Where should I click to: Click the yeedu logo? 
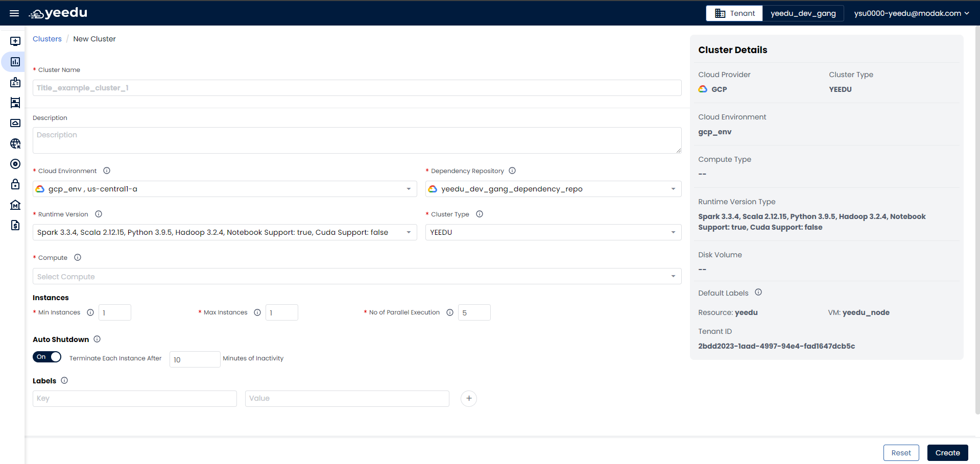(58, 13)
